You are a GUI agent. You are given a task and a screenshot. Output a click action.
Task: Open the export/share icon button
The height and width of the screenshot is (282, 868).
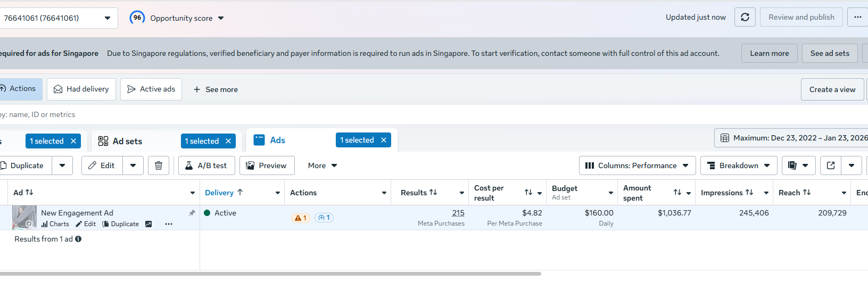point(831,165)
